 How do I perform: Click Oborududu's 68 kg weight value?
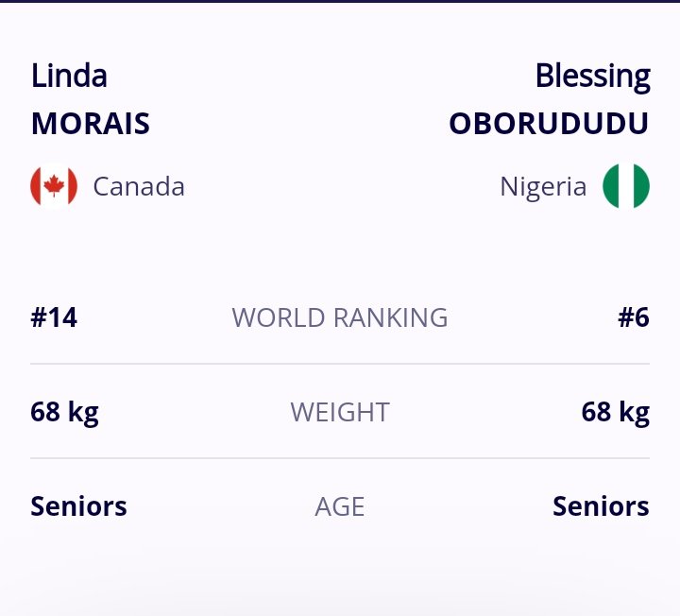pyautogui.click(x=616, y=412)
